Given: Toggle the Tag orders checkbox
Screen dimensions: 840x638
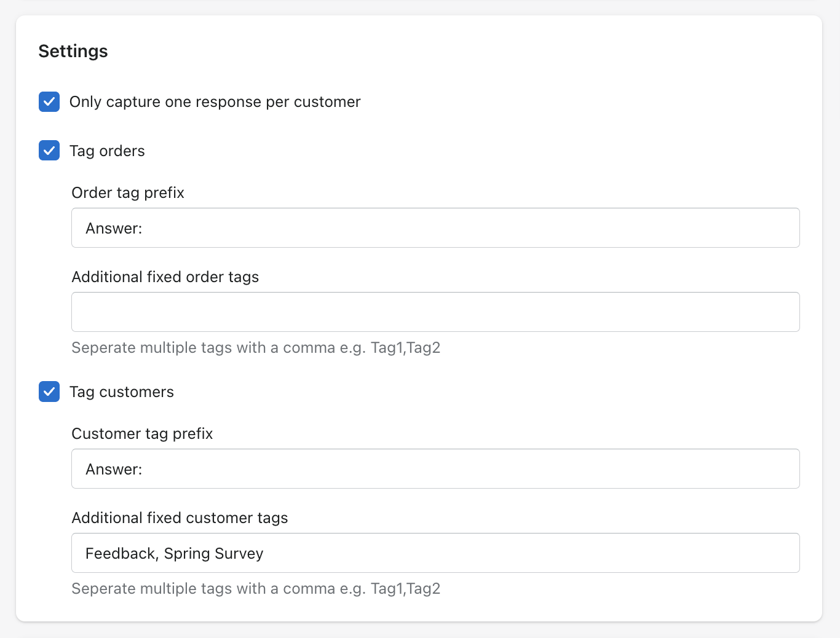Looking at the screenshot, I should 49,151.
